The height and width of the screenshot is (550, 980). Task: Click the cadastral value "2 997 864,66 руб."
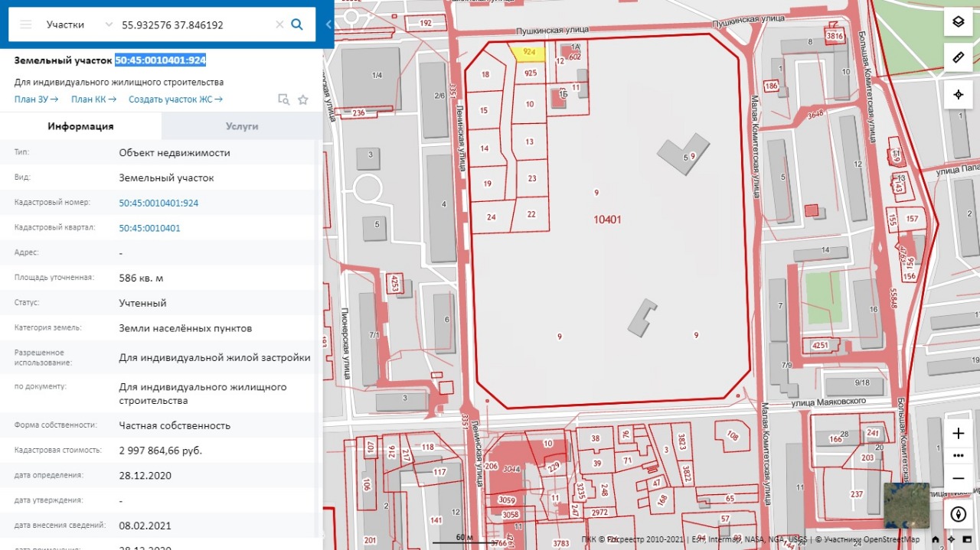(161, 451)
